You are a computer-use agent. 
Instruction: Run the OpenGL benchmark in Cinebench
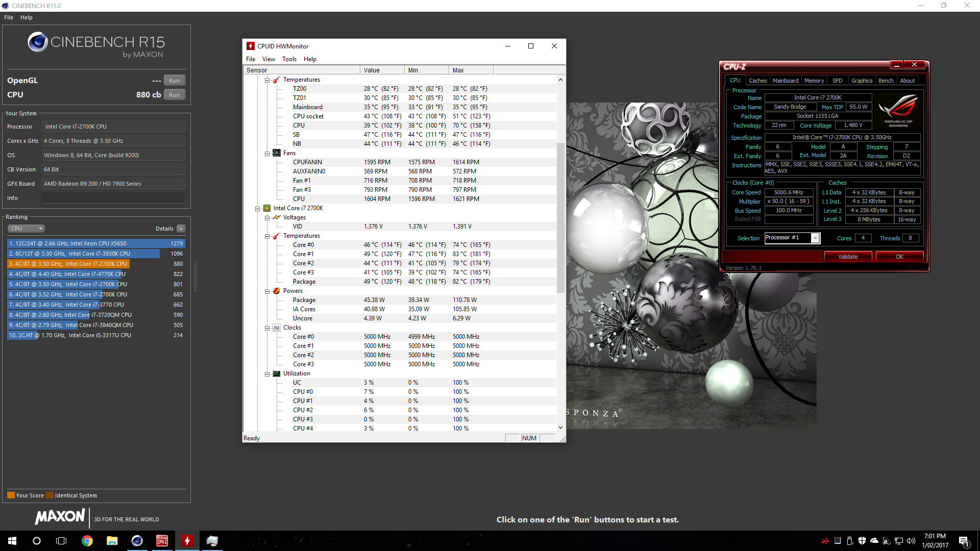(174, 81)
